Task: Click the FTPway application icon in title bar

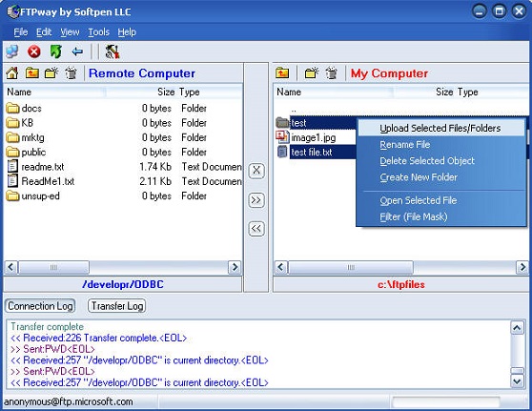Action: [x=13, y=11]
